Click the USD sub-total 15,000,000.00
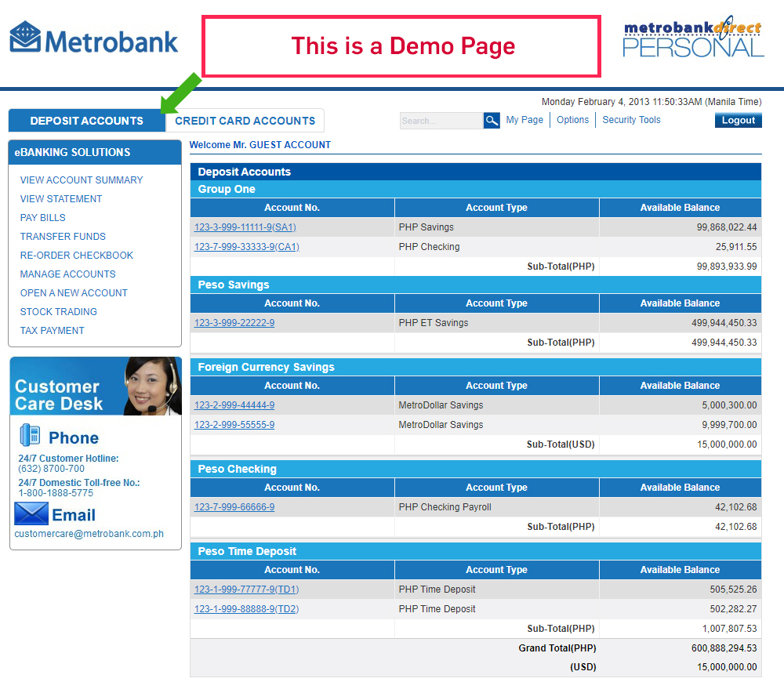The image size is (784, 693). point(727,444)
